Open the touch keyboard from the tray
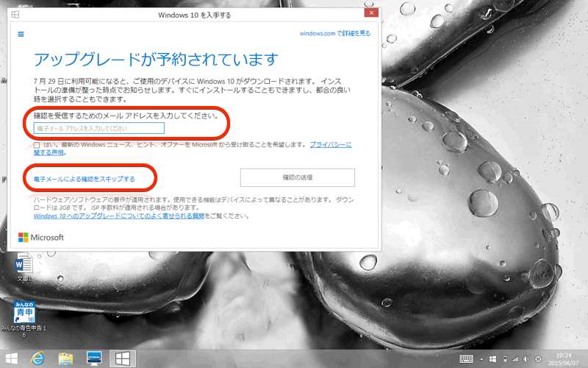Viewport: 588px width, 368px height. click(x=466, y=358)
